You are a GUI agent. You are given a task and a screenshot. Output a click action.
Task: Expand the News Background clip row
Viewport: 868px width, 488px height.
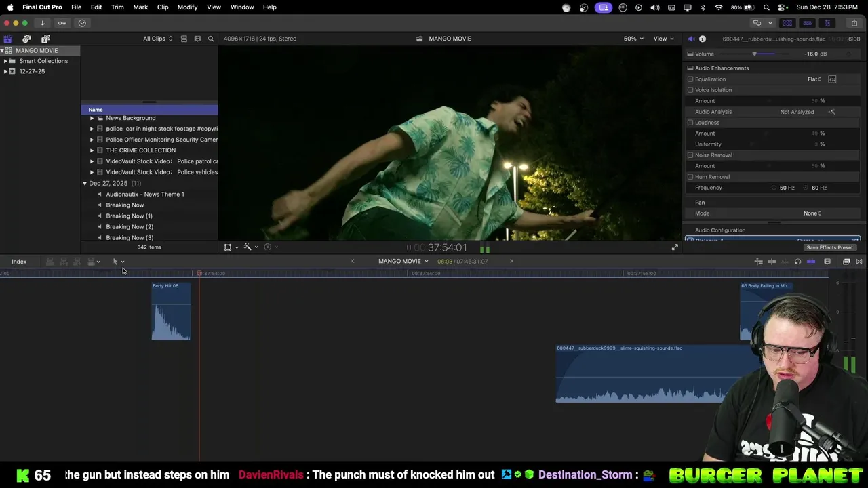(x=92, y=118)
